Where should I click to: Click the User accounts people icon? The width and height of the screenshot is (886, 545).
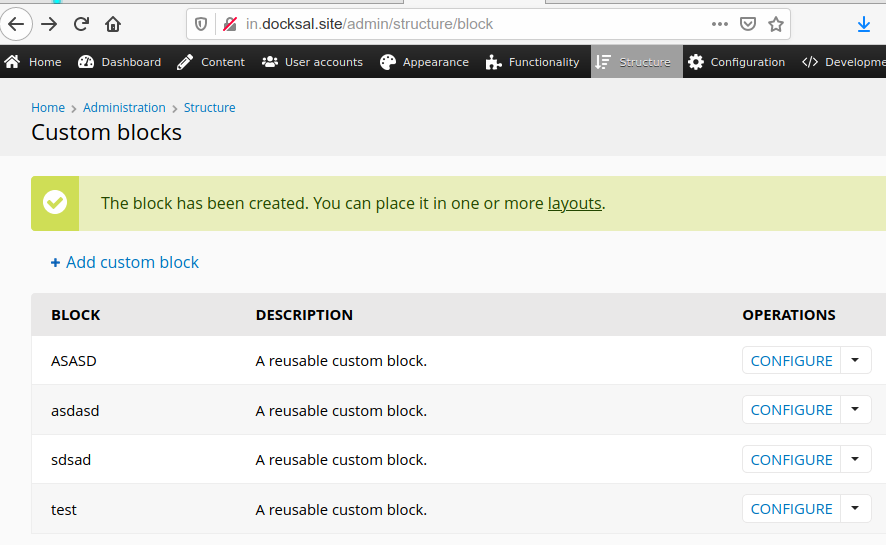point(270,62)
